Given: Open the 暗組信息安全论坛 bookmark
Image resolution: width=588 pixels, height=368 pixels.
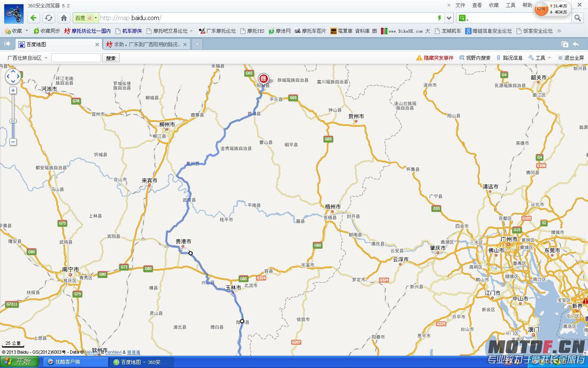Looking at the screenshot, I should click(x=489, y=31).
